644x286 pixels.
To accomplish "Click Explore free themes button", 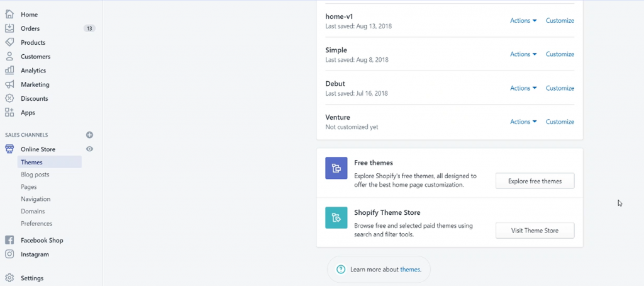I will [535, 181].
